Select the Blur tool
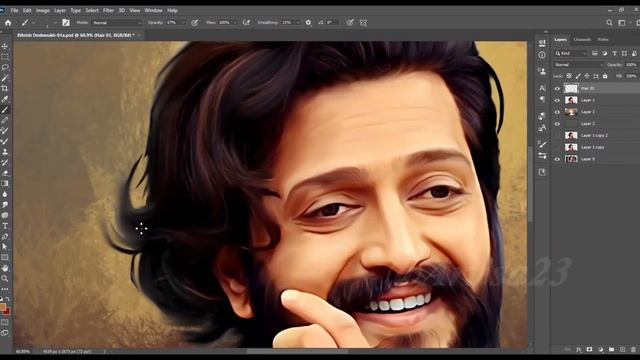Screen dimensions: 640x360 [x=5, y=194]
